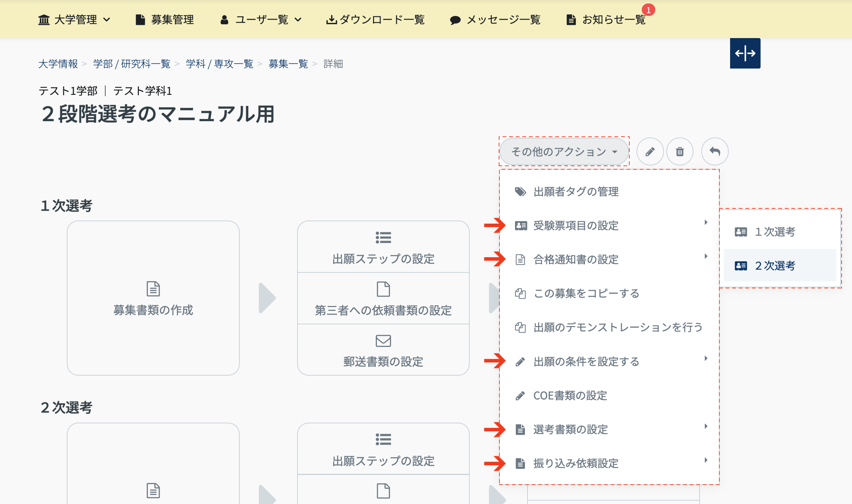
Task: Click the trash delete icon button
Action: [680, 152]
